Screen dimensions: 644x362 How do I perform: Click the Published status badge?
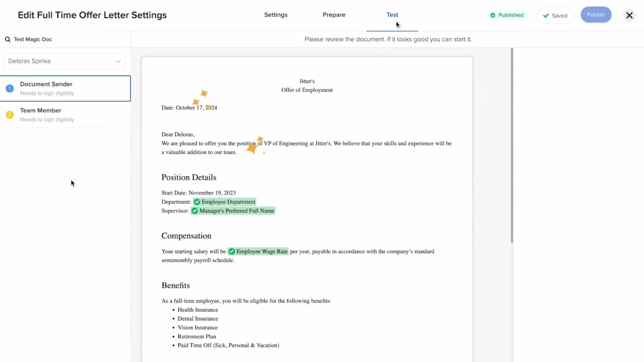coord(506,15)
